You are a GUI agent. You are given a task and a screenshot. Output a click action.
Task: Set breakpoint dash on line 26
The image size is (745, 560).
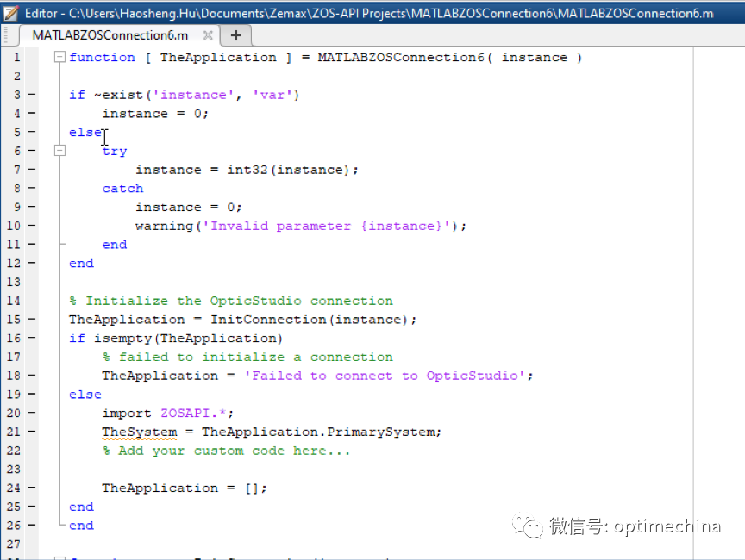tap(31, 525)
